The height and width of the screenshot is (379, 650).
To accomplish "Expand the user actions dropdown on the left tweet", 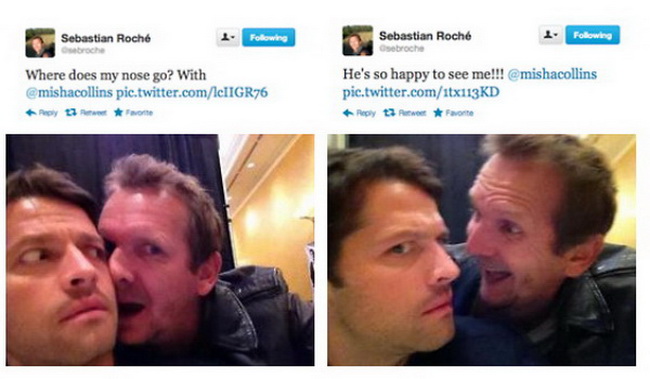I will pos(228,37).
